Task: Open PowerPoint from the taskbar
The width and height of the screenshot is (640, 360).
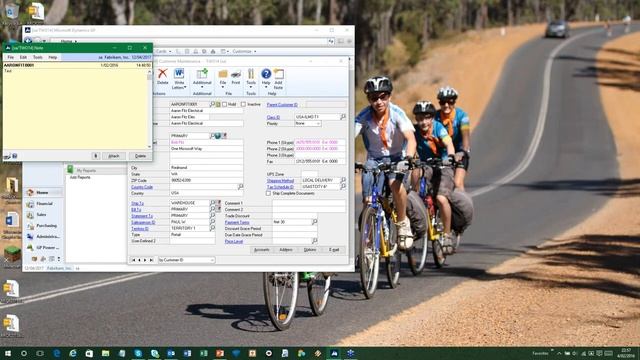Action: point(220,353)
